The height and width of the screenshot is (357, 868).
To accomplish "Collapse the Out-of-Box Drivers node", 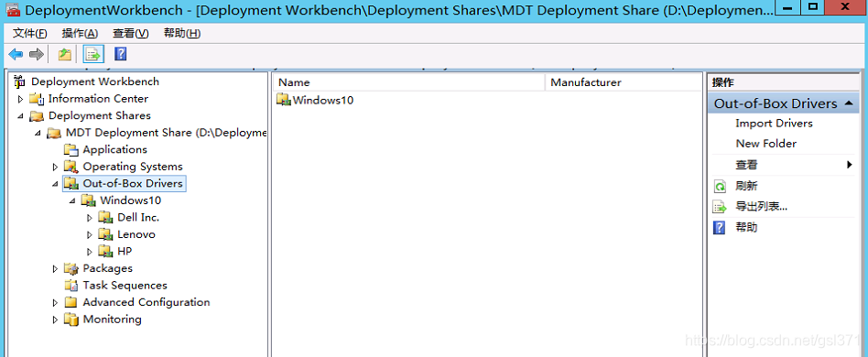I will click(55, 184).
